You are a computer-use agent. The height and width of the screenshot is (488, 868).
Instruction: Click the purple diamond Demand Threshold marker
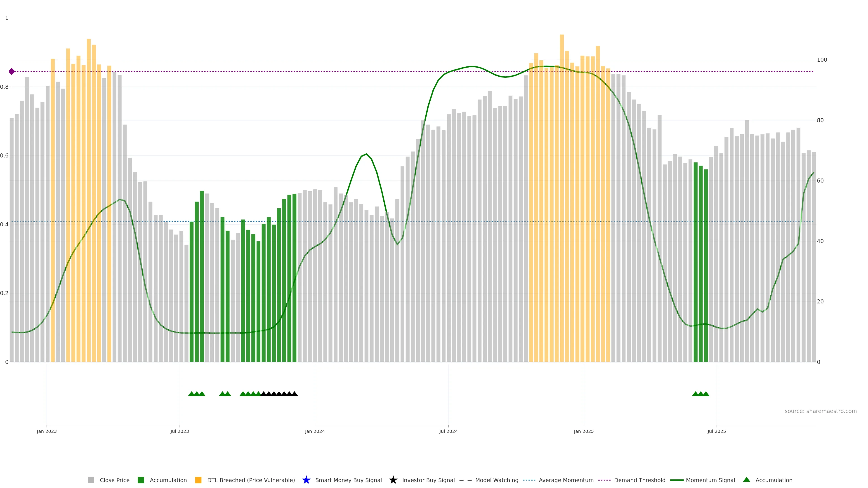[x=12, y=71]
